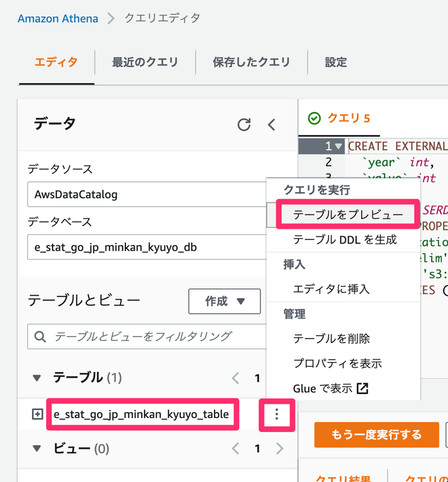The height and width of the screenshot is (482, 448).
Task: Open the 作成 dropdown button
Action: coord(225,301)
